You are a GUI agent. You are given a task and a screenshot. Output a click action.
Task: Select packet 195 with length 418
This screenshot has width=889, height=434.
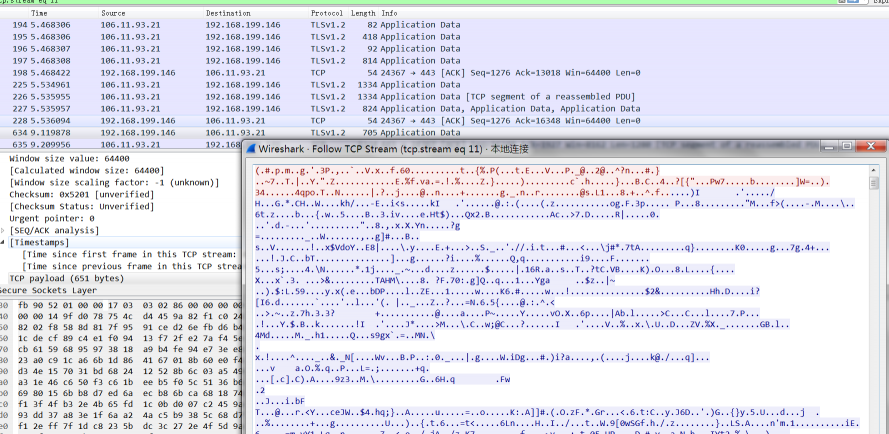(444, 37)
